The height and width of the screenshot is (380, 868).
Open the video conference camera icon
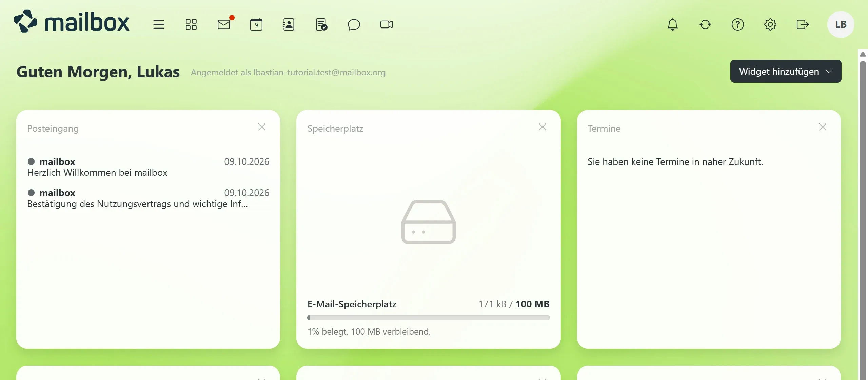(x=386, y=24)
